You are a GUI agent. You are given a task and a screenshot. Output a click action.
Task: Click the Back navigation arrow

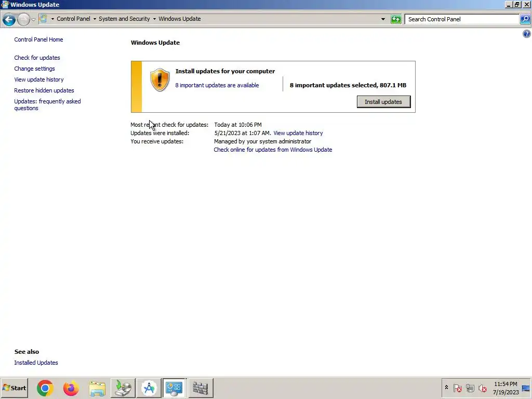pos(9,20)
